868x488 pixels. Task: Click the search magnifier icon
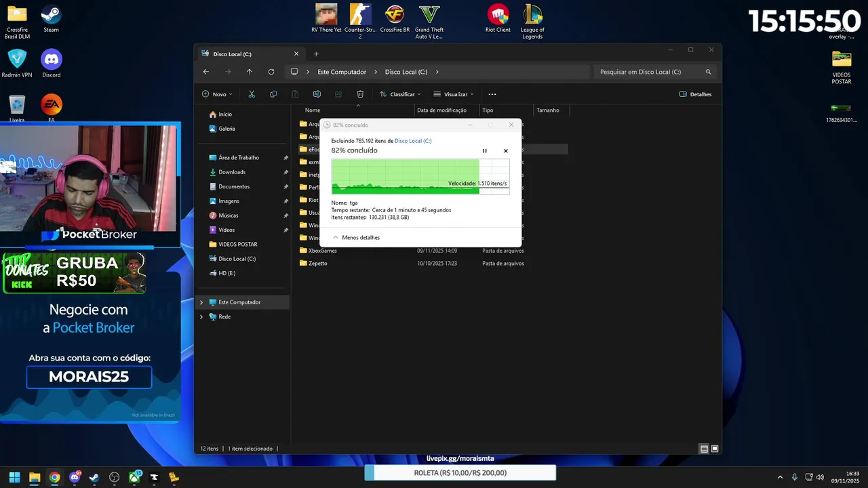point(708,72)
